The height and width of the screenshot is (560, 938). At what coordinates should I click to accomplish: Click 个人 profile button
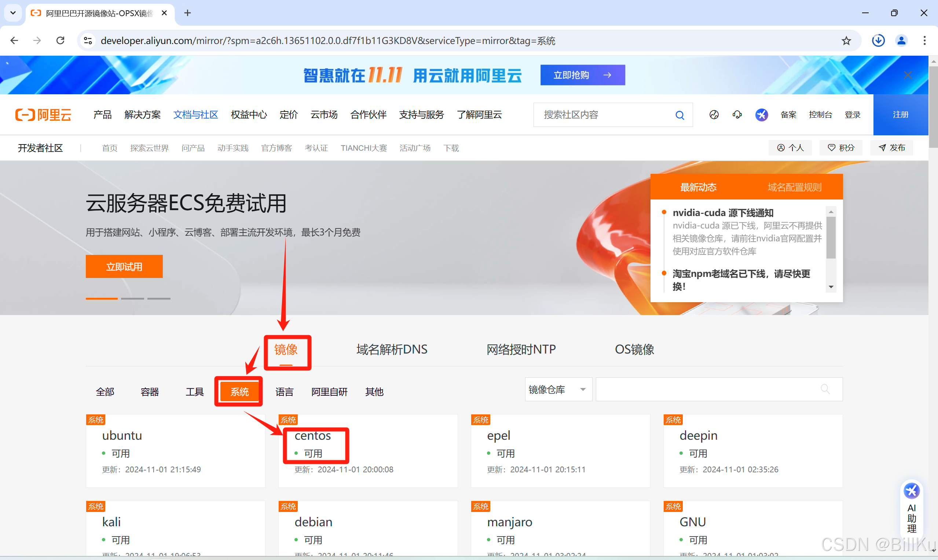point(790,148)
